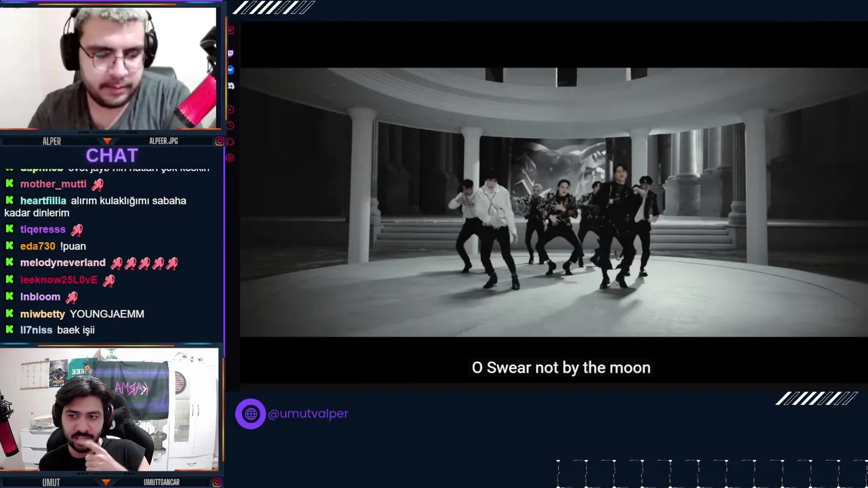
Task: Click the red clock icon in the sidebar
Action: [231, 125]
